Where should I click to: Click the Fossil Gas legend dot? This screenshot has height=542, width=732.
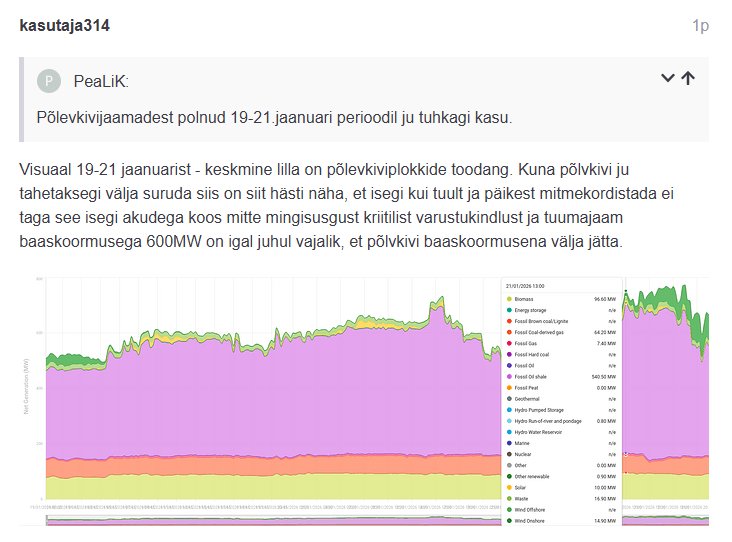509,343
